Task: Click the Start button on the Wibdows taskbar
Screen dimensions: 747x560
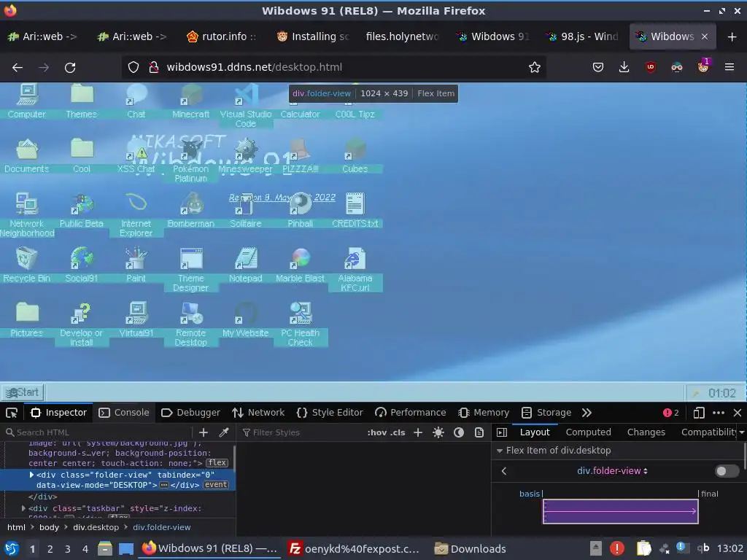Action: point(23,392)
